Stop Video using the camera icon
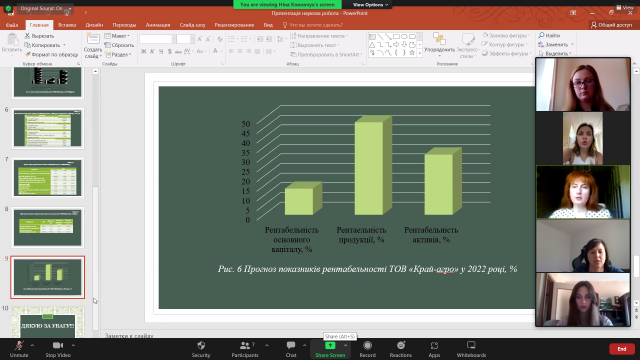 (58, 349)
